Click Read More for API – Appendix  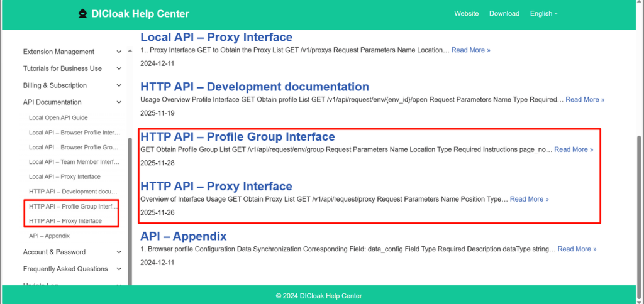pos(577,249)
